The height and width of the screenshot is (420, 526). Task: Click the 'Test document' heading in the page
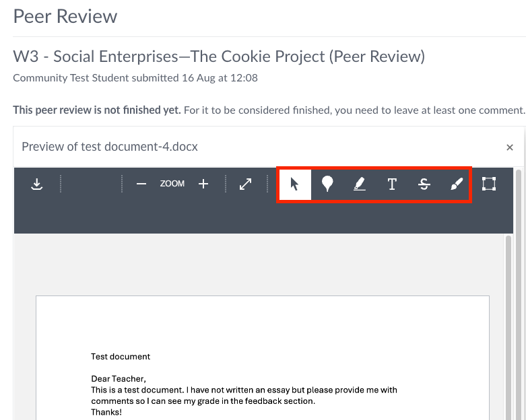click(x=121, y=357)
